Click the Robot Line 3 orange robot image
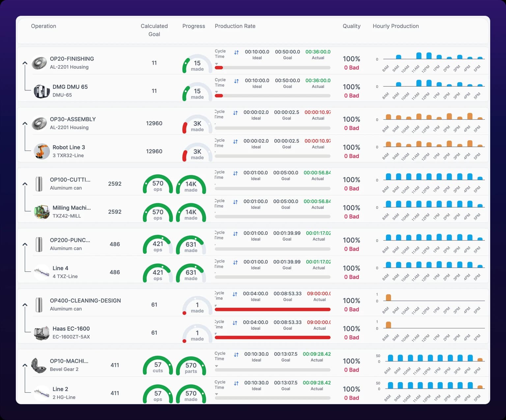Screen dimensions: 506x420 [42, 152]
